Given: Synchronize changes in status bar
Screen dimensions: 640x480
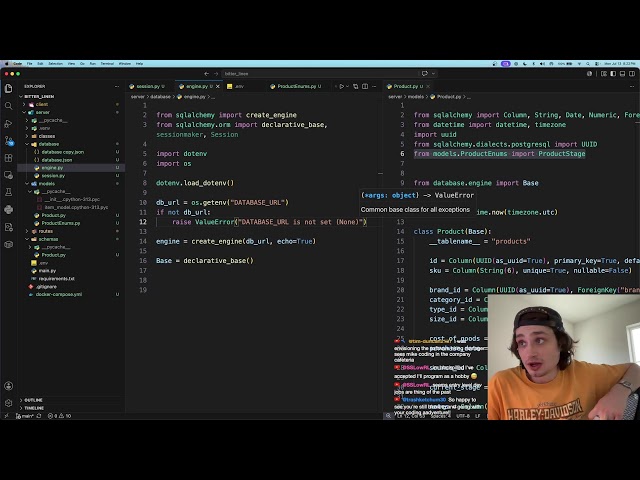Looking at the screenshot, I should pyautogui.click(x=39, y=416).
